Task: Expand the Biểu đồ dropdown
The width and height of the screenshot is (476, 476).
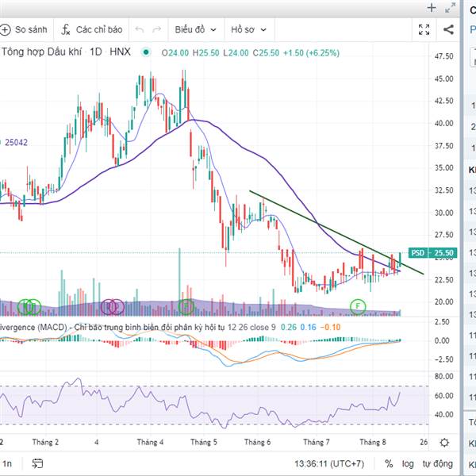Action: tap(195, 30)
